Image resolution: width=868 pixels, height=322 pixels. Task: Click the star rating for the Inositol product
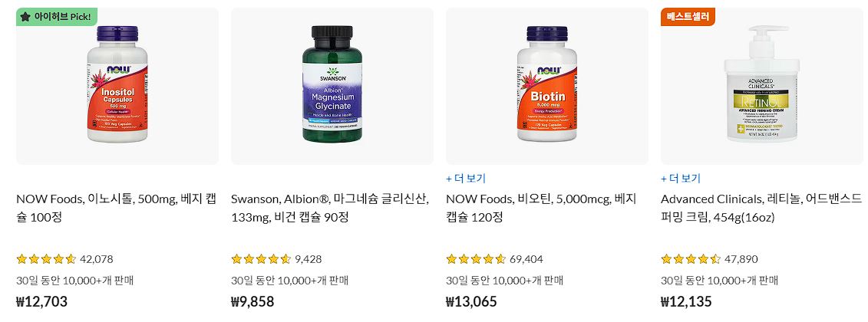coord(46,259)
